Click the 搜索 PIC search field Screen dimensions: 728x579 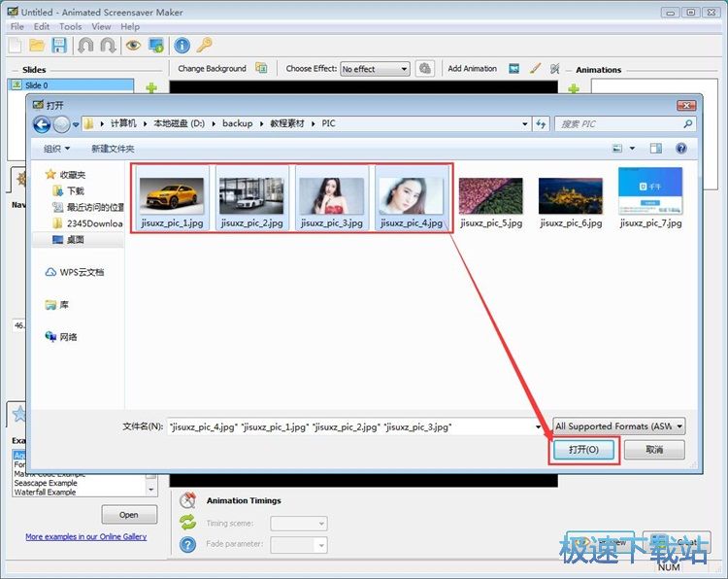click(x=625, y=124)
